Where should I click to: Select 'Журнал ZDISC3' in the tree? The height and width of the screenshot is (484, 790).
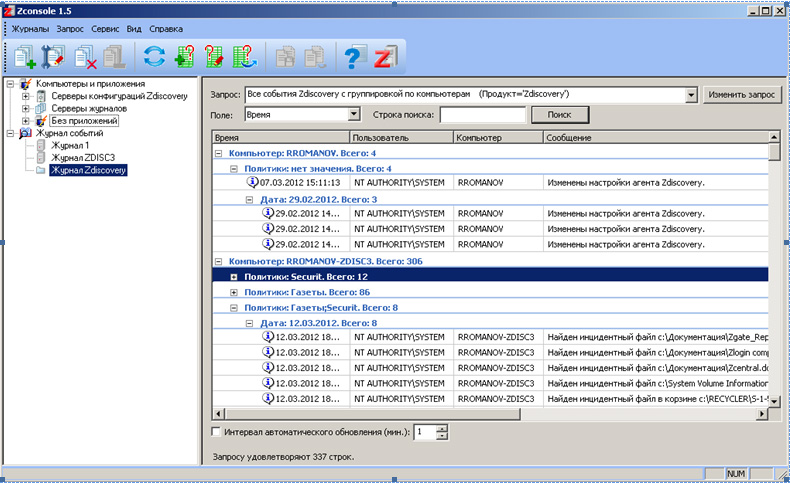click(x=83, y=158)
